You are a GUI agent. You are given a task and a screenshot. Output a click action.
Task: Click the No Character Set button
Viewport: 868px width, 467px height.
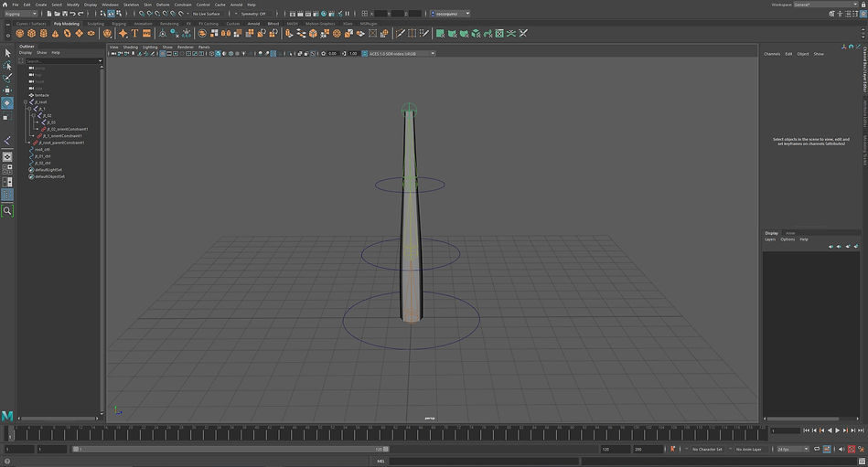[707, 450]
